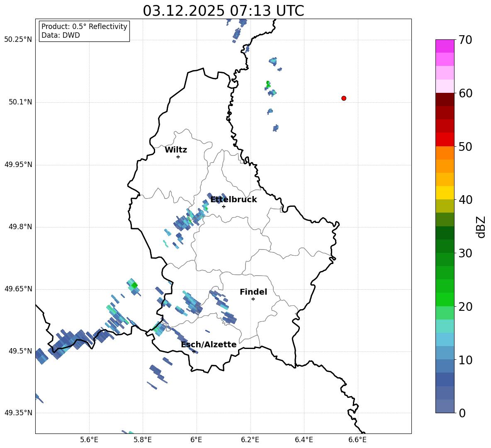Click the 6.2°E longitude tick label
This screenshot has height=448, width=491.
tap(250, 440)
